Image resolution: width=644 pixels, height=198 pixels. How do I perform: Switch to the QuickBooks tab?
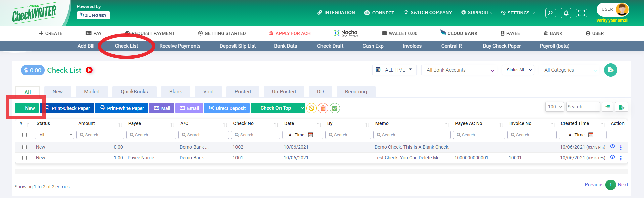coord(134,92)
